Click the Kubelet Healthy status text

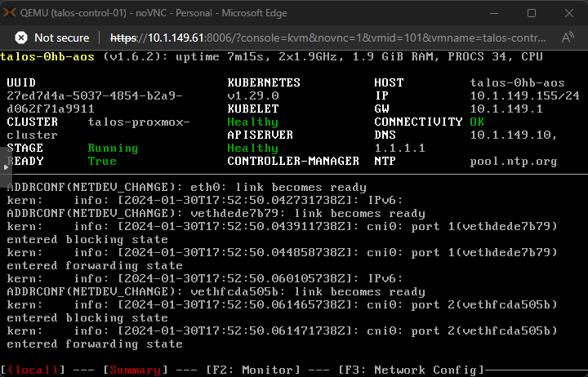click(252, 122)
